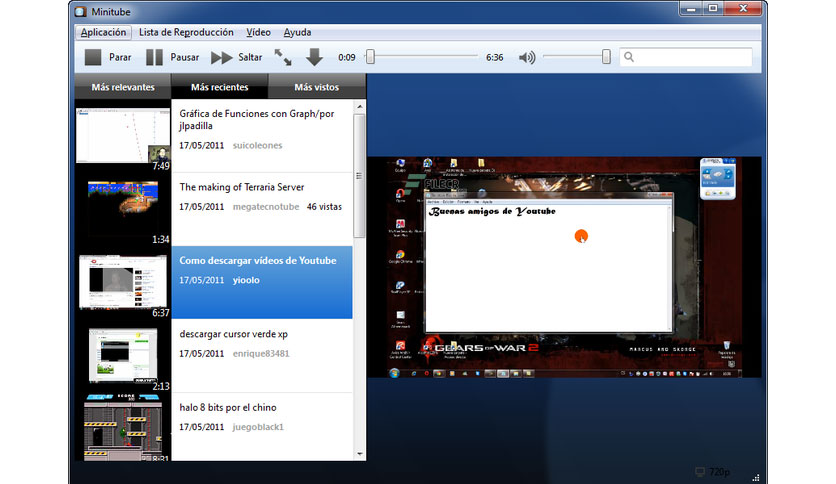Click the suicoleones author name

coord(258,145)
